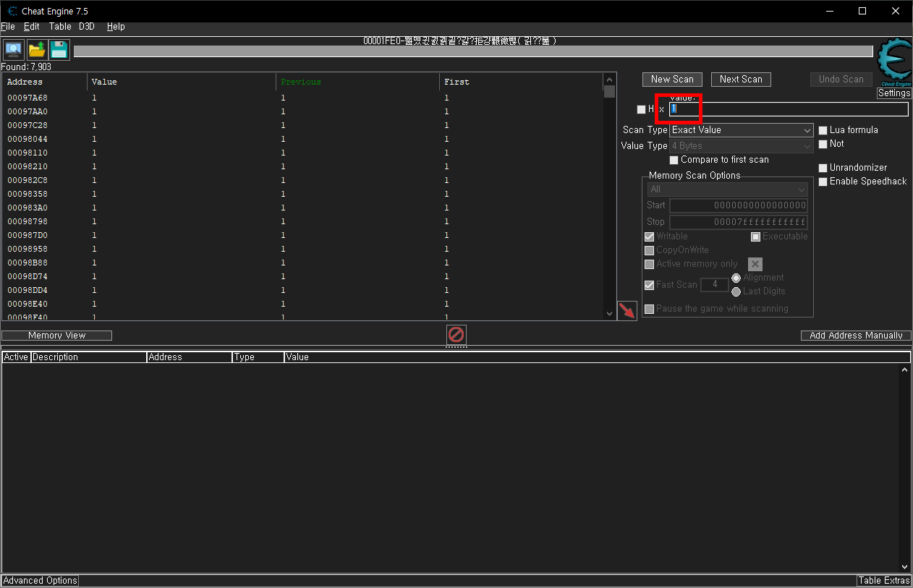Screen dimensions: 913x588
Task: Toggle the Fast Scan checkbox
Action: (x=650, y=285)
